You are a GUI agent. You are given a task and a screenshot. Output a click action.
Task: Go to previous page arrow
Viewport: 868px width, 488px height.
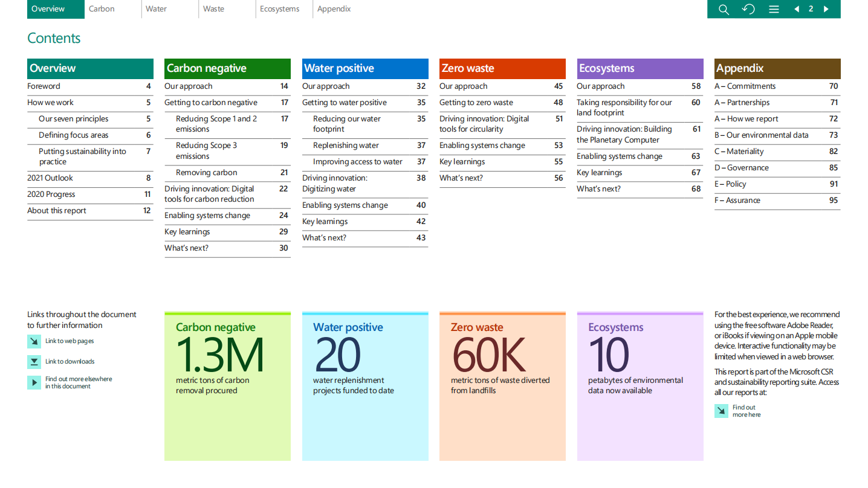point(797,9)
